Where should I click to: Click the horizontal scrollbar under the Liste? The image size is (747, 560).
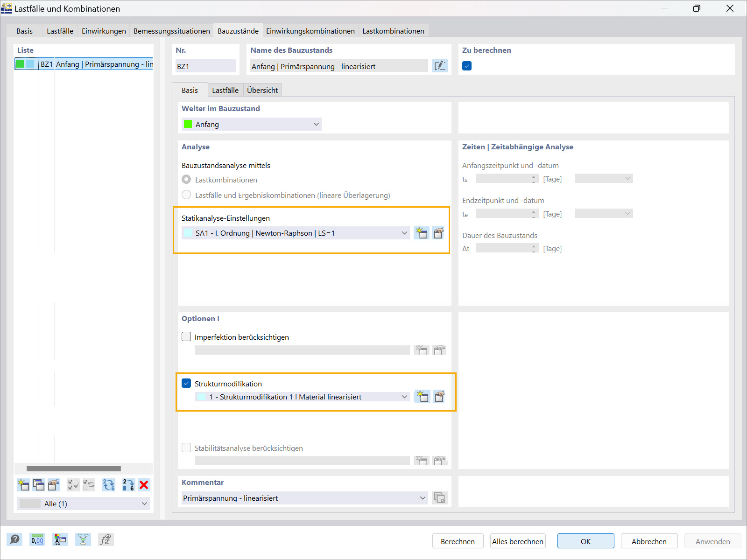point(74,469)
